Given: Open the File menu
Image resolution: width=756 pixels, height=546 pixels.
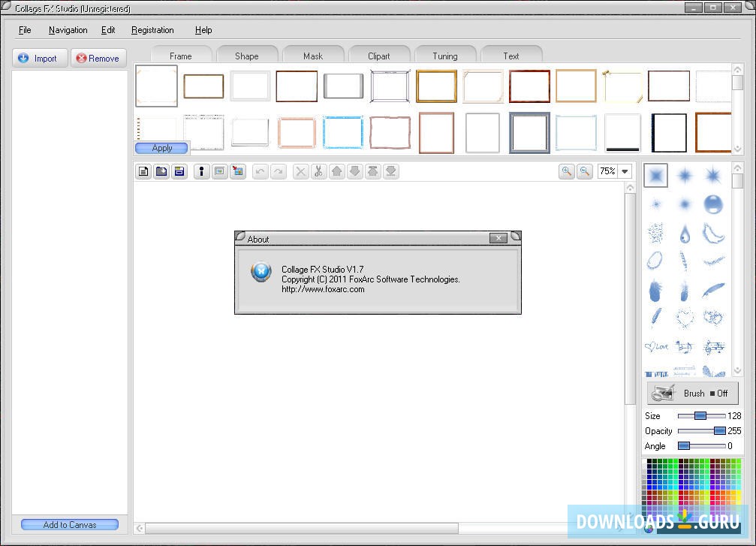Looking at the screenshot, I should [25, 30].
